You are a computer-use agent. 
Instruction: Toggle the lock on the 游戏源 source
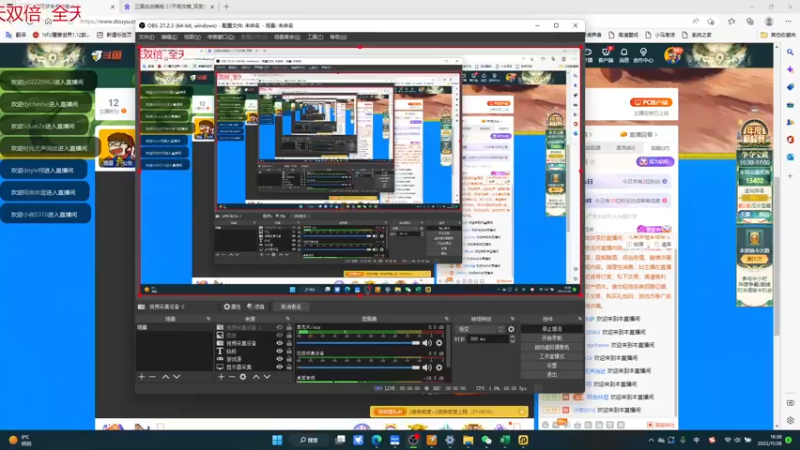289,359
